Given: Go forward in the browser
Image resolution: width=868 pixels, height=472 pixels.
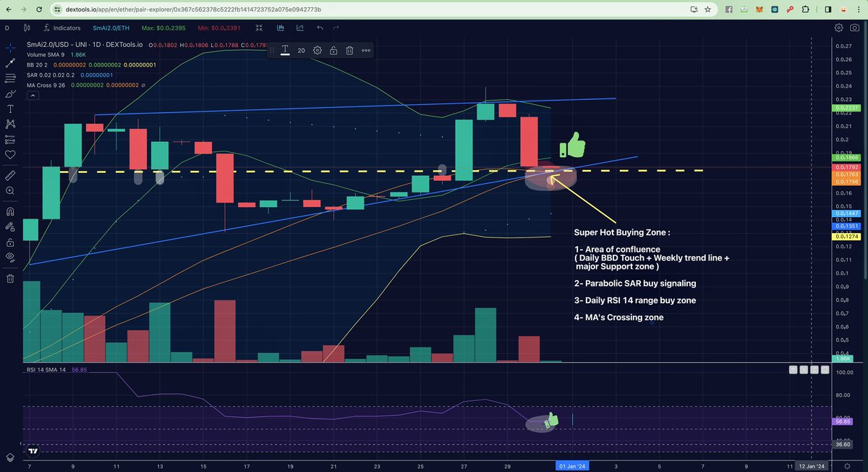Looking at the screenshot, I should point(25,9).
